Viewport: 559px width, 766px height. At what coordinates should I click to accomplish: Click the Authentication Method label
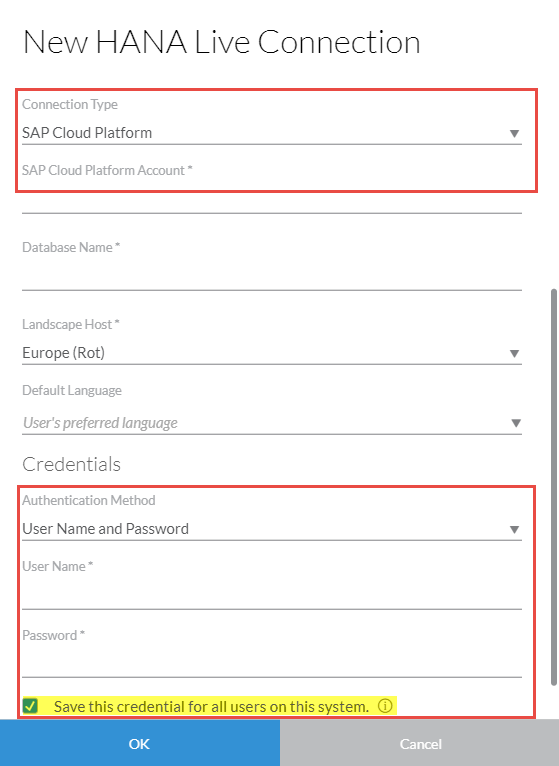(x=89, y=500)
